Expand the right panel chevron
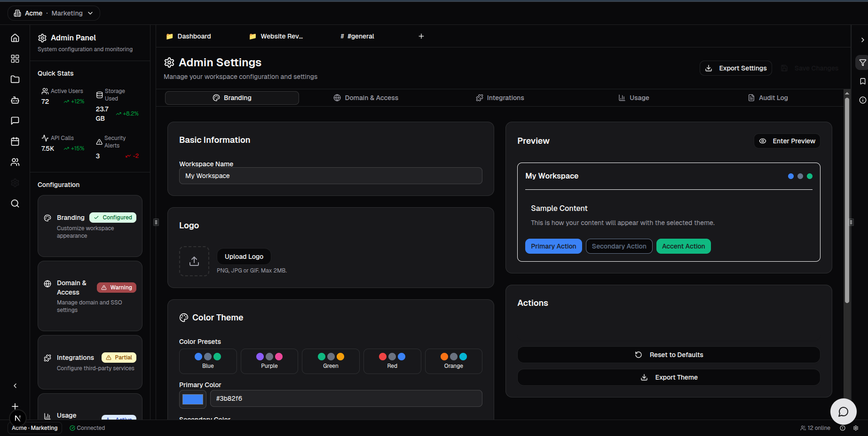This screenshot has height=436, width=868. 862,40
